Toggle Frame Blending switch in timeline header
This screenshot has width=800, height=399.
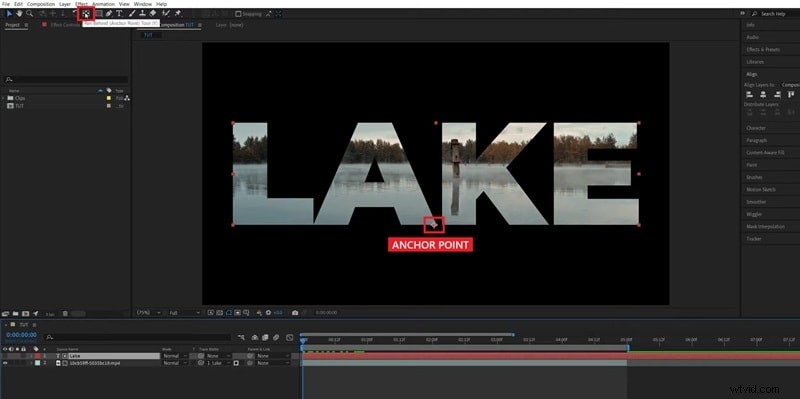click(x=265, y=337)
